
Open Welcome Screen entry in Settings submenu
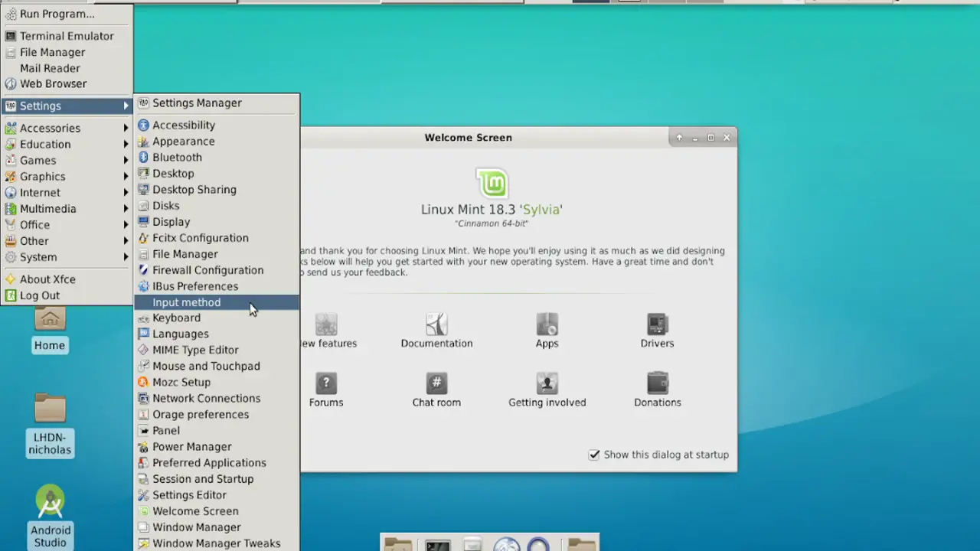[x=217, y=510]
